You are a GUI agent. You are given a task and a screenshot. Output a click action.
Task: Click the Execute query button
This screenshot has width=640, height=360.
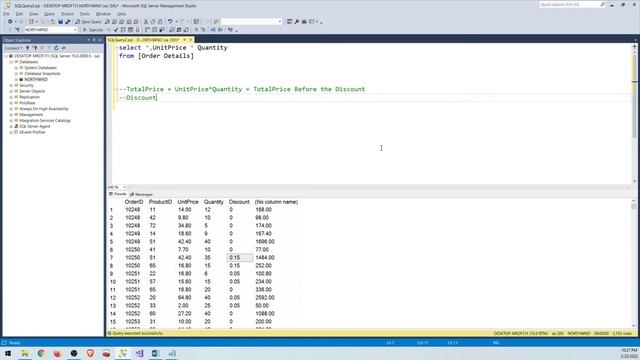[93, 30]
